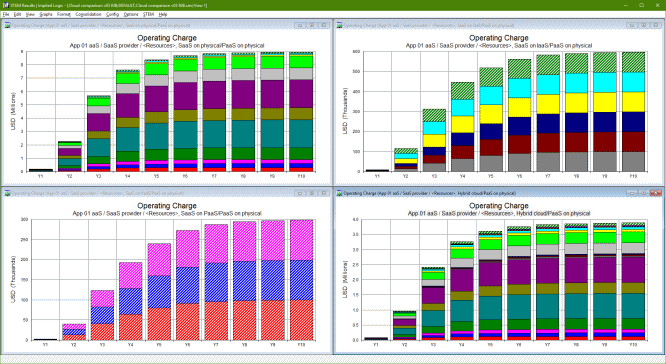Click the Operating Charge title of SaaS on PaaS chart
The image size is (666, 364).
(x=166, y=206)
